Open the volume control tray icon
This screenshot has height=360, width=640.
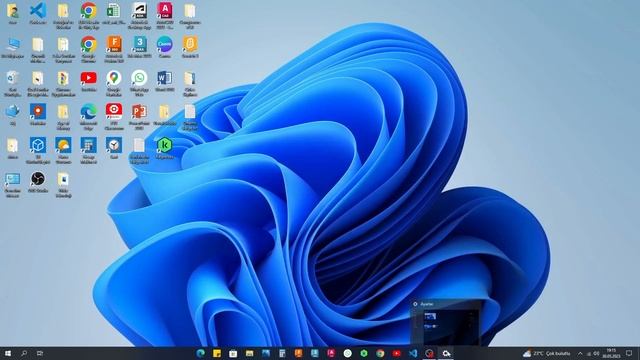click(x=597, y=353)
